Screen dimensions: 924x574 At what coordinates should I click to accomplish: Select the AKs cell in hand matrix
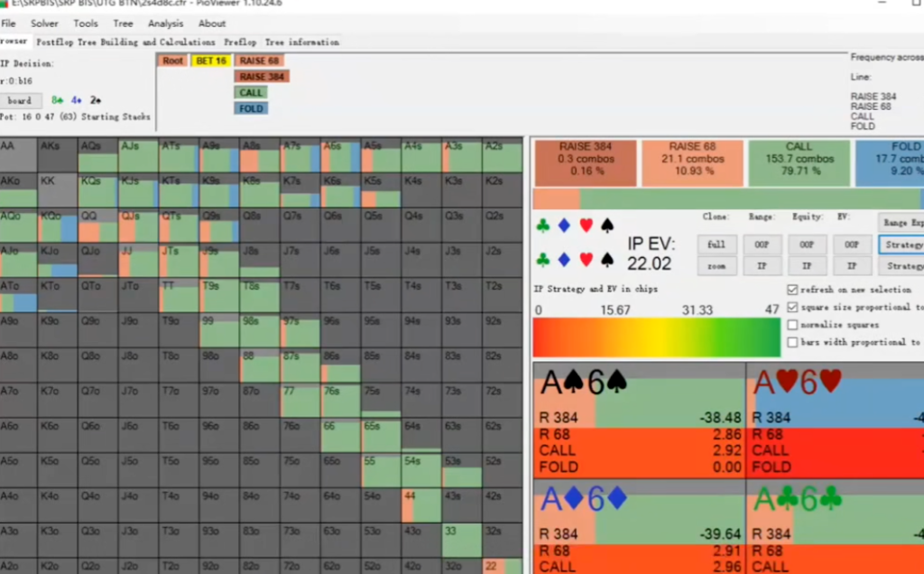click(x=57, y=153)
